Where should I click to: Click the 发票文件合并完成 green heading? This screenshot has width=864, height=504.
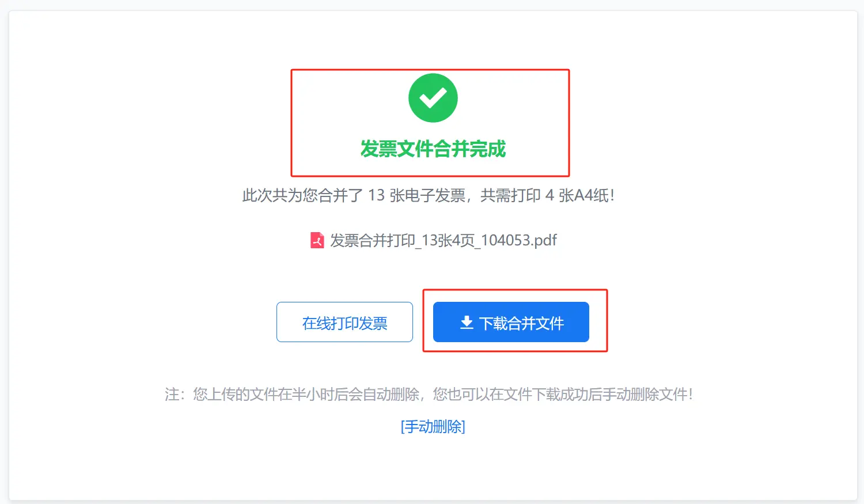[x=433, y=149]
